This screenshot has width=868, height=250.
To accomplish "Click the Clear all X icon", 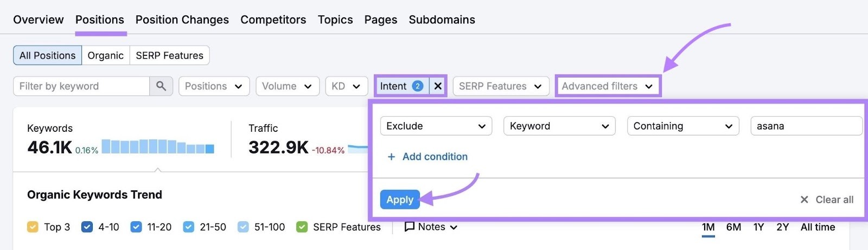I will pyautogui.click(x=805, y=200).
